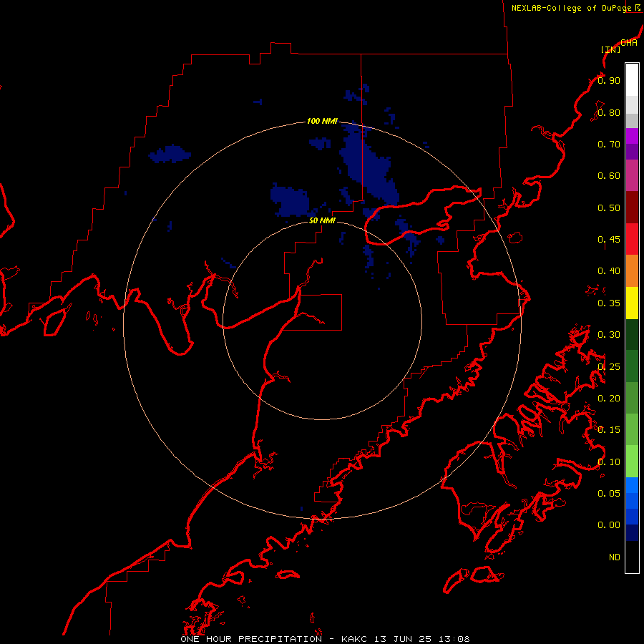Click the 0.20 scale value
644x644 pixels.
point(609,399)
